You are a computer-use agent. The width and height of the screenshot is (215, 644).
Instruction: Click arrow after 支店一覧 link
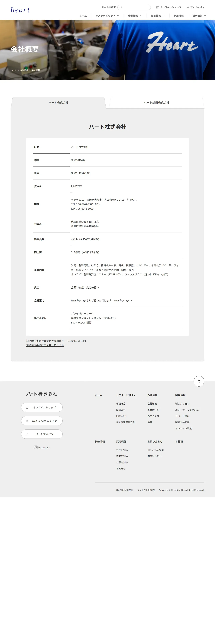[98, 288]
